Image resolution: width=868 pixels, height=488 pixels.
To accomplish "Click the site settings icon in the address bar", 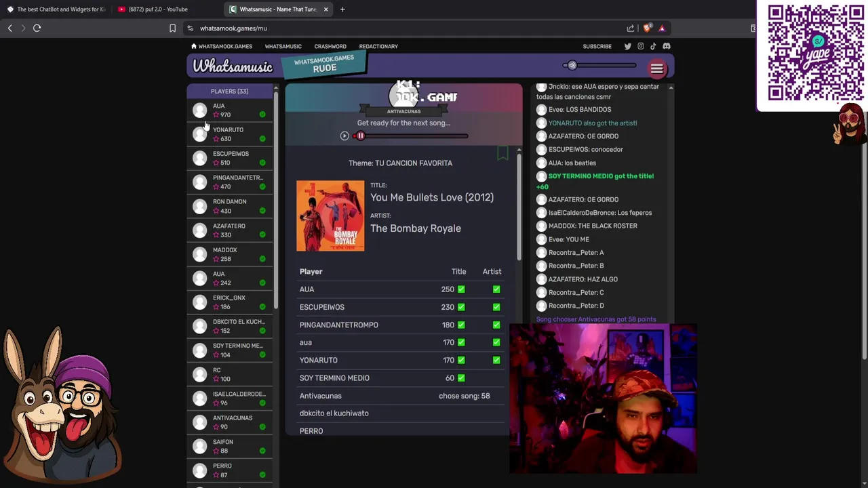I will (x=191, y=28).
